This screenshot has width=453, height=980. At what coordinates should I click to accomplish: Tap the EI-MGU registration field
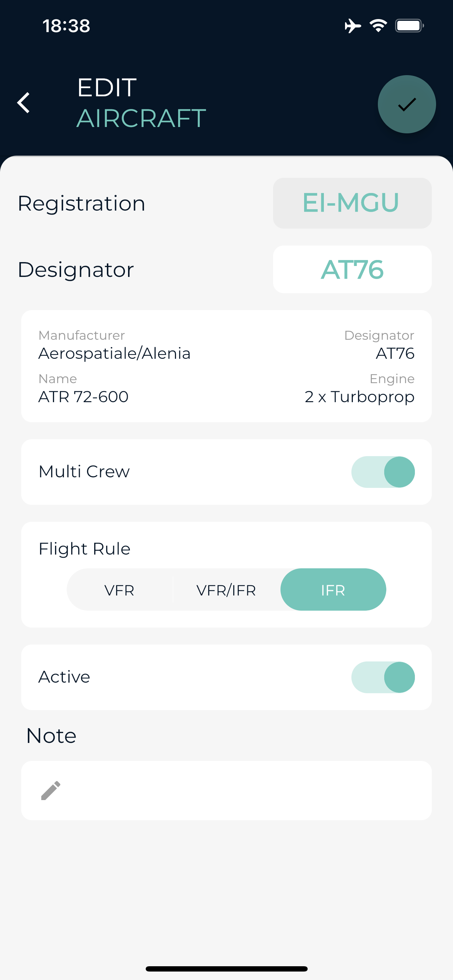[x=352, y=203]
